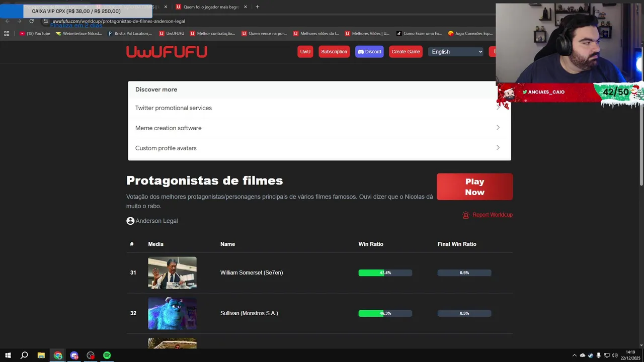This screenshot has width=644, height=362.
Task: Open Webinterface Nitrado bookmark
Action: tap(79, 34)
